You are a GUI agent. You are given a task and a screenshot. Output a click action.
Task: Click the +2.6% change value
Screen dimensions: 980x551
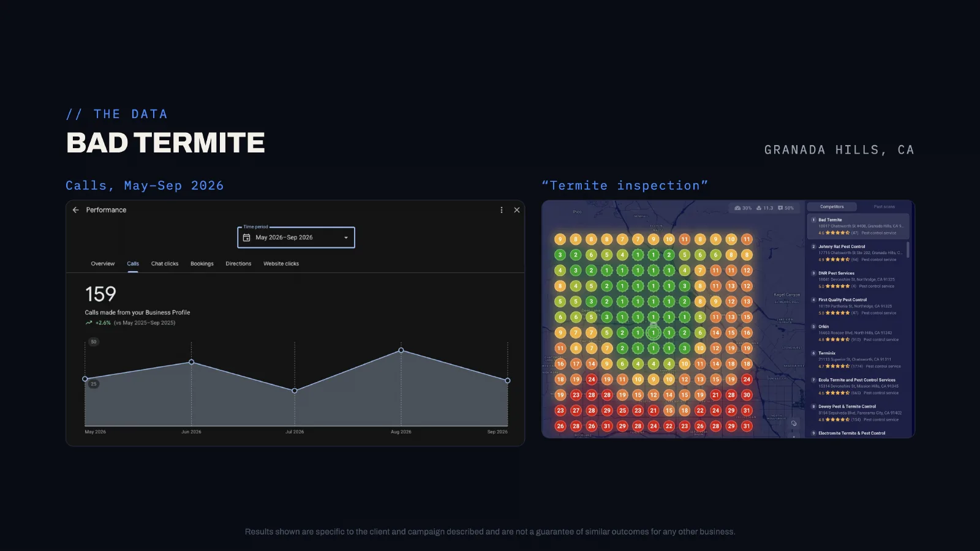tap(103, 323)
